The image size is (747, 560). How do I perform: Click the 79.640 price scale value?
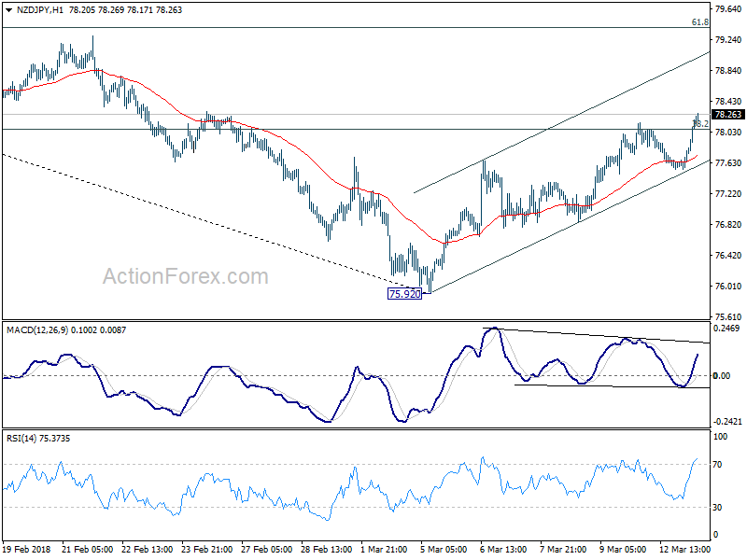click(x=728, y=8)
